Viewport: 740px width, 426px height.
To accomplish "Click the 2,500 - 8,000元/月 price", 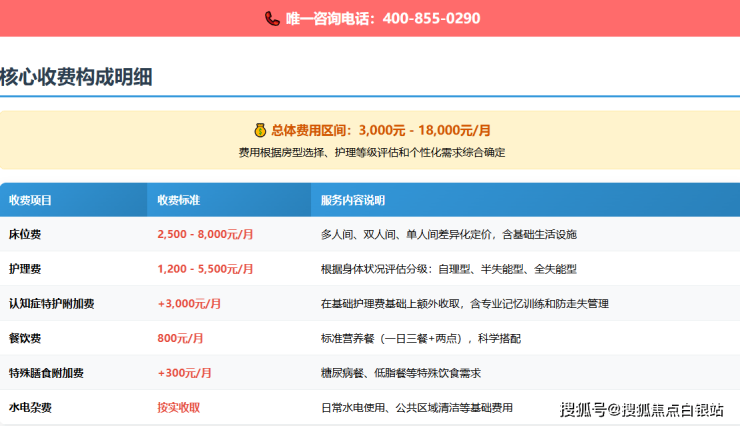I will pyautogui.click(x=205, y=235).
